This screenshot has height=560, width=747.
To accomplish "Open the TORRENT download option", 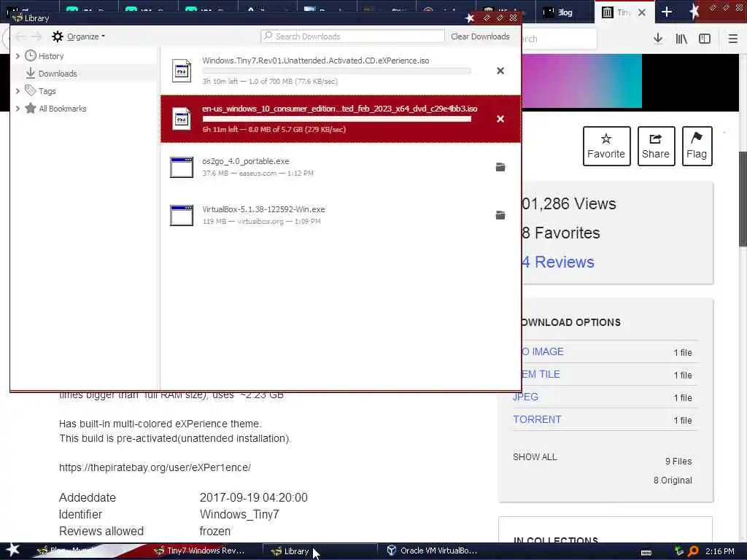I will [537, 419].
